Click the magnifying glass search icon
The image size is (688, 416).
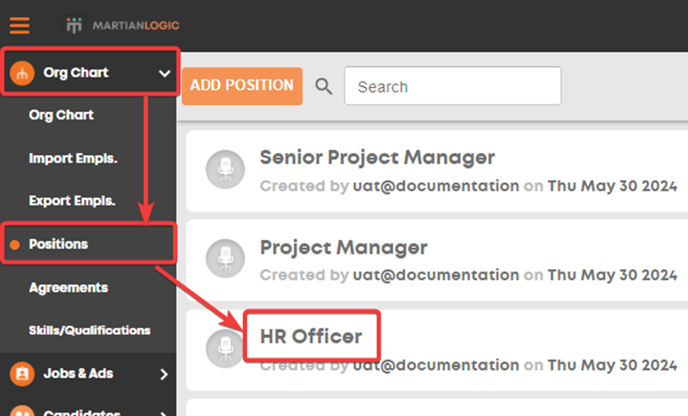324,86
